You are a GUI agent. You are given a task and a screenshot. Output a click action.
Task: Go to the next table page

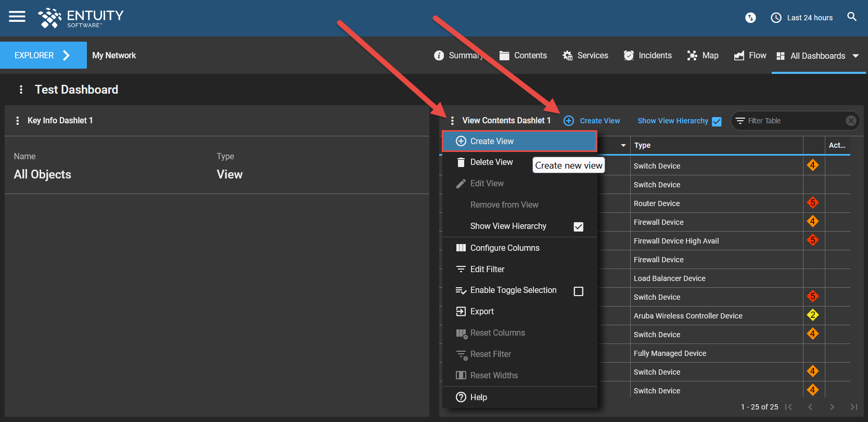[832, 407]
